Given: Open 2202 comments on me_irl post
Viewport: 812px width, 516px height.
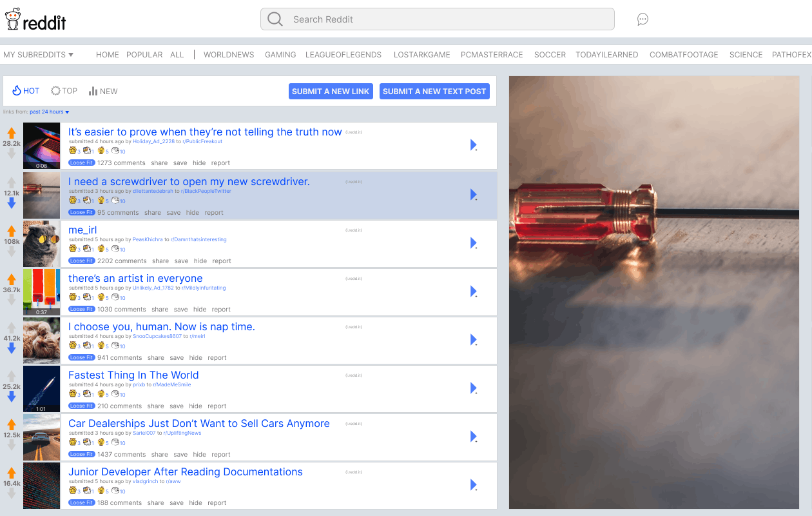Looking at the screenshot, I should coord(122,261).
